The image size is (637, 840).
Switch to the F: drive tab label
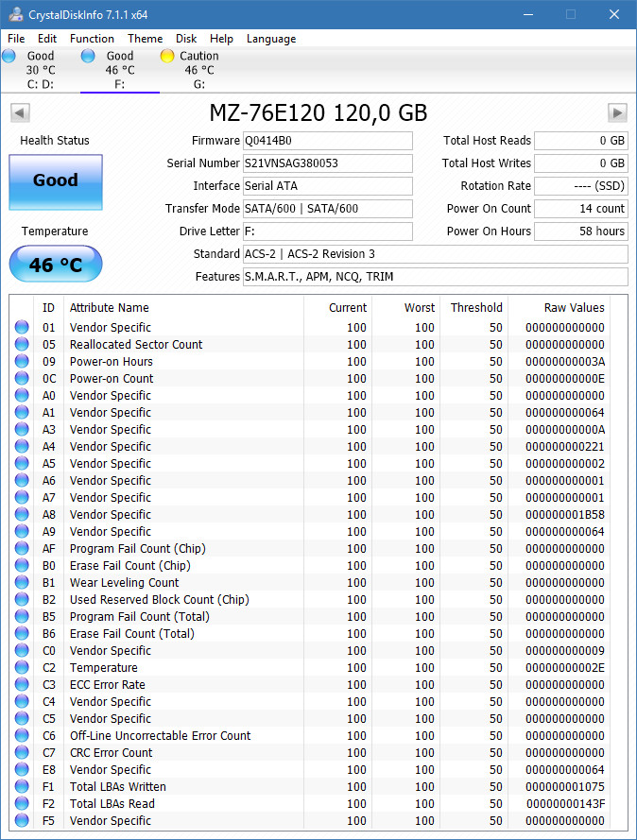119,84
